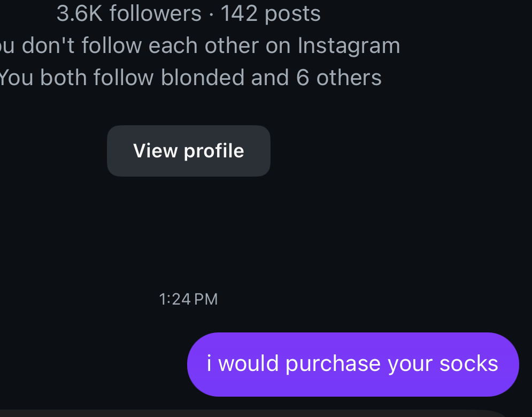Click the word "would" in sent message
Viewport: 532px width, 417px height.
[249, 364]
